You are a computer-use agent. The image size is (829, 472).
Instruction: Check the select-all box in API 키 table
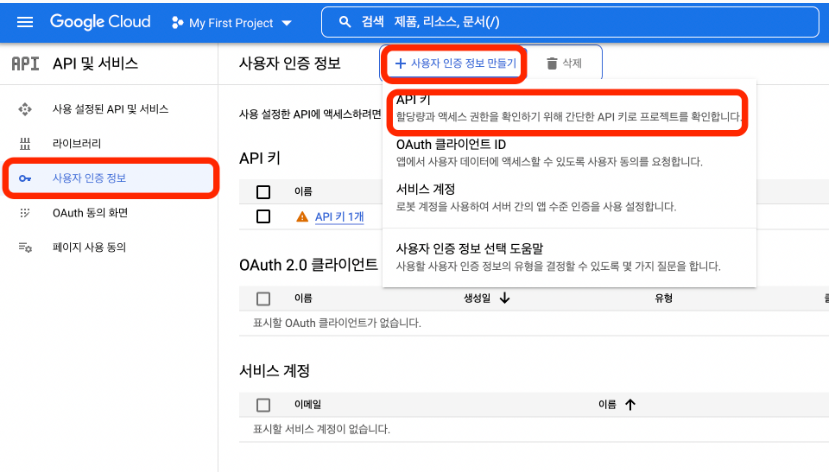(x=263, y=191)
